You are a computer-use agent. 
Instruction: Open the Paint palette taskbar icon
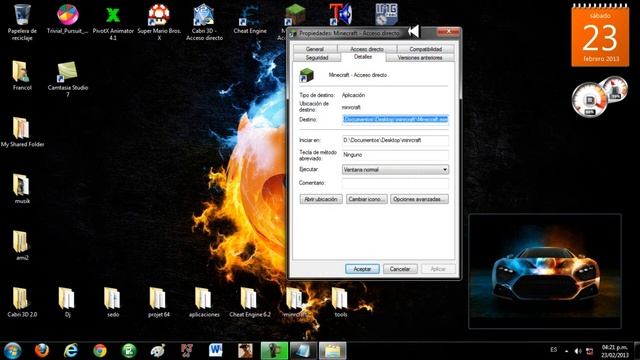click(x=158, y=350)
